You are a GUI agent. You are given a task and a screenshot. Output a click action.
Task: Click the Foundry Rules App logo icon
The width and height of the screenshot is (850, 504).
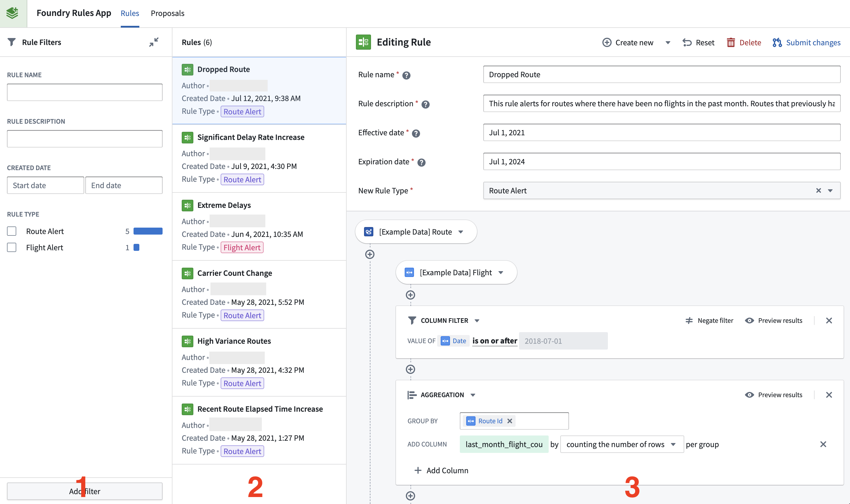click(13, 13)
